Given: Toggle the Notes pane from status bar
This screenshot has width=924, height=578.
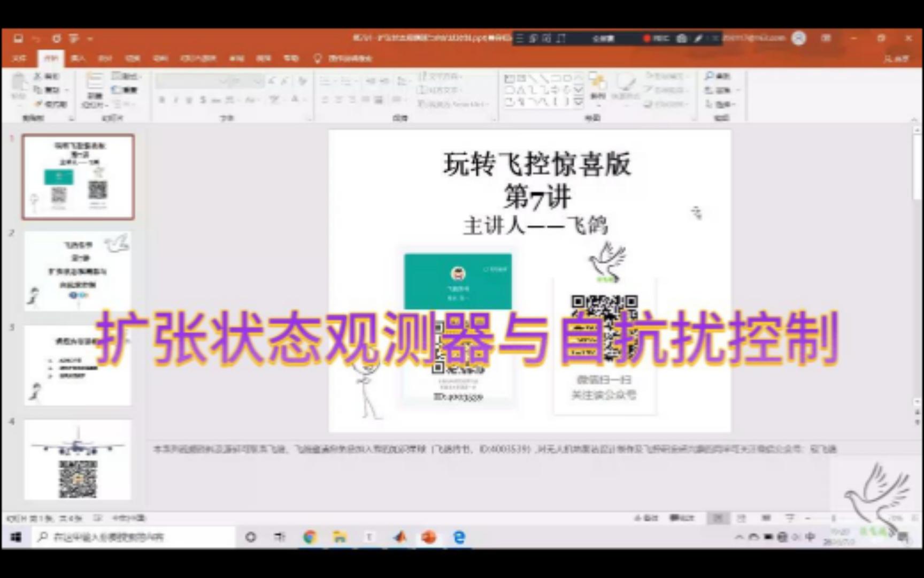Looking at the screenshot, I should [646, 518].
